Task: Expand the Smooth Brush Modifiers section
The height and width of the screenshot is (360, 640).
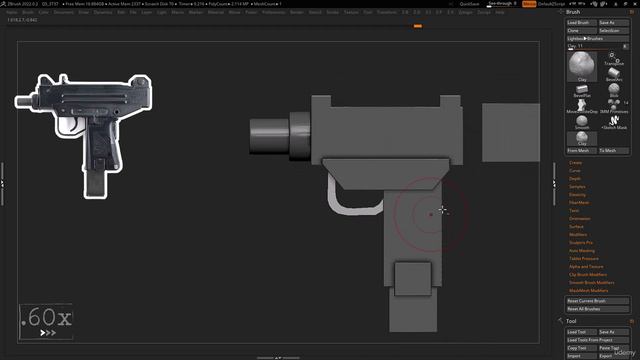Action: pyautogui.click(x=591, y=282)
